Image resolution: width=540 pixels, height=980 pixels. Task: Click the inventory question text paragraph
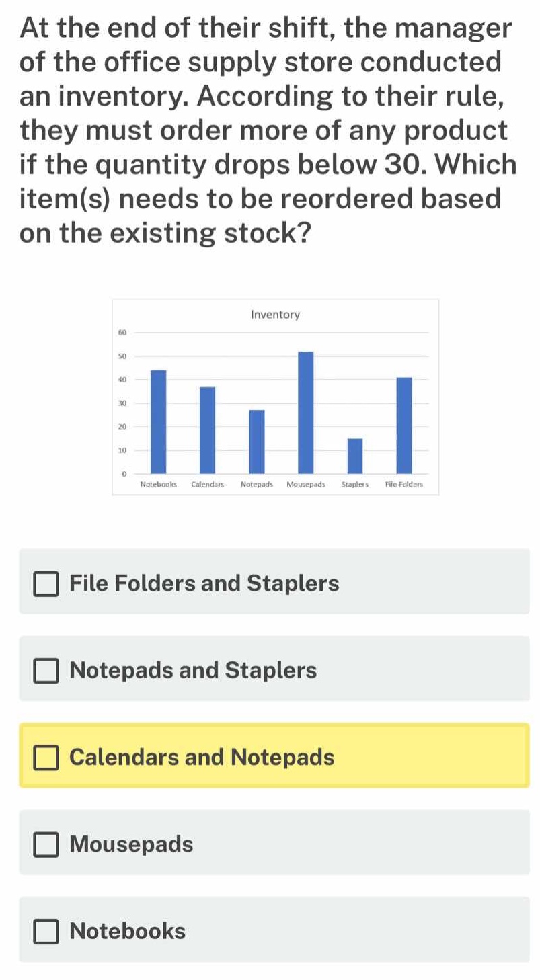click(268, 131)
